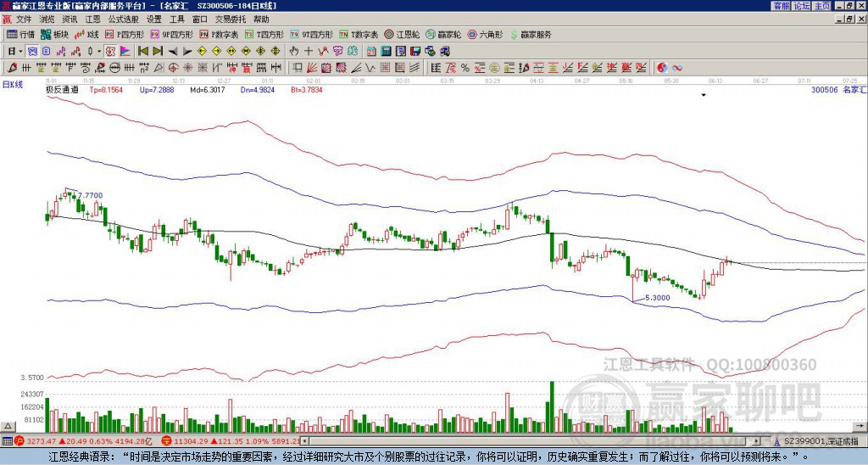Select the red pencil drawing tool
868x465 pixels.
coord(11,68)
